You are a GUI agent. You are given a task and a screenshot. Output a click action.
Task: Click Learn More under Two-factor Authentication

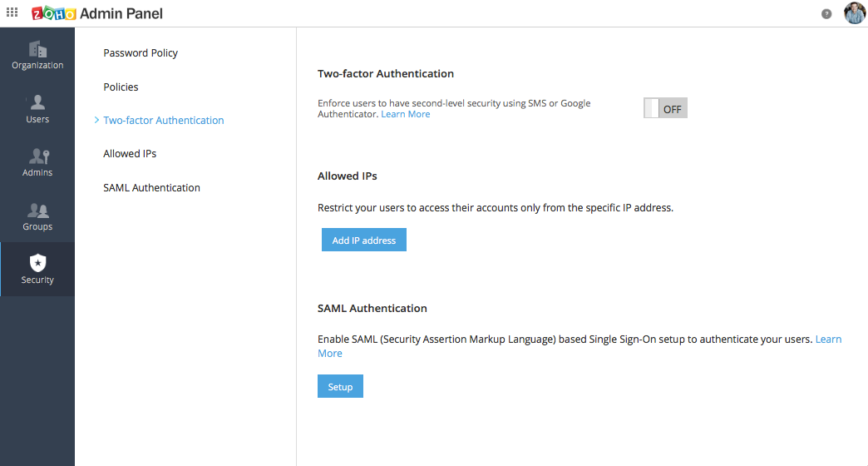click(405, 114)
